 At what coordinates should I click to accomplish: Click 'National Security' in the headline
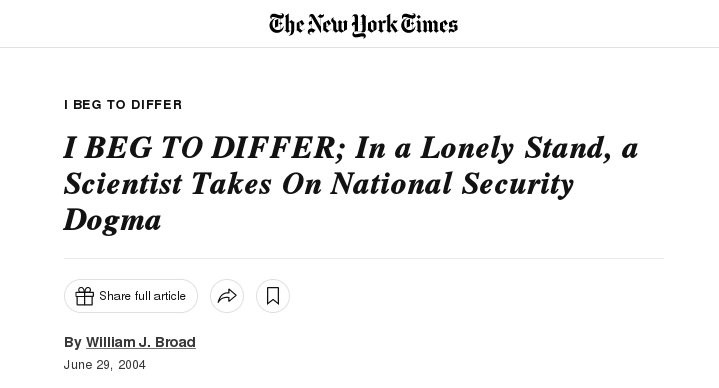pyautogui.click(x=452, y=184)
